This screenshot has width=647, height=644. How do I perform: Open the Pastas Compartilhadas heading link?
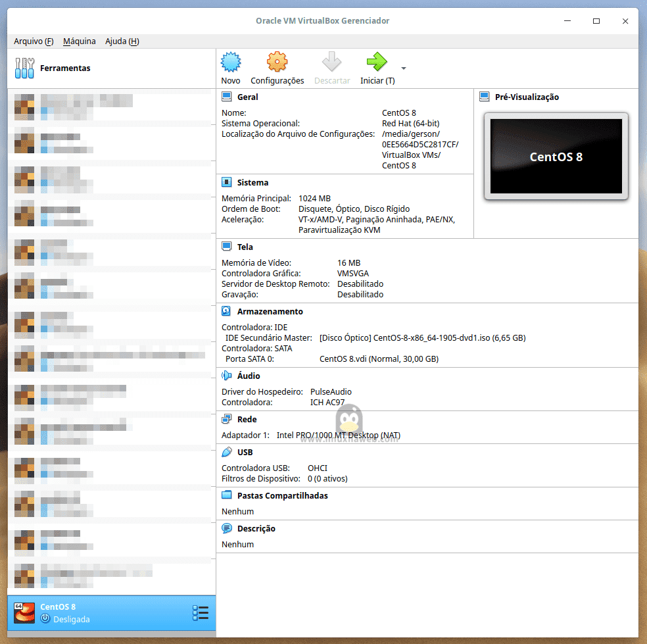tap(283, 495)
